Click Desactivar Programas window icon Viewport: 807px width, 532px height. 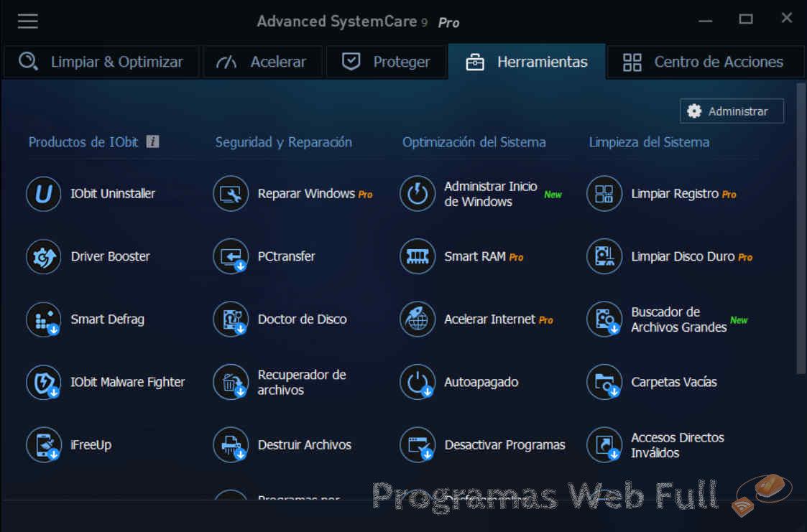[x=418, y=444]
